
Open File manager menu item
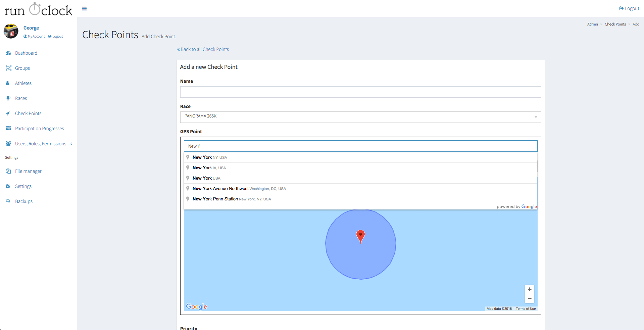[28, 171]
